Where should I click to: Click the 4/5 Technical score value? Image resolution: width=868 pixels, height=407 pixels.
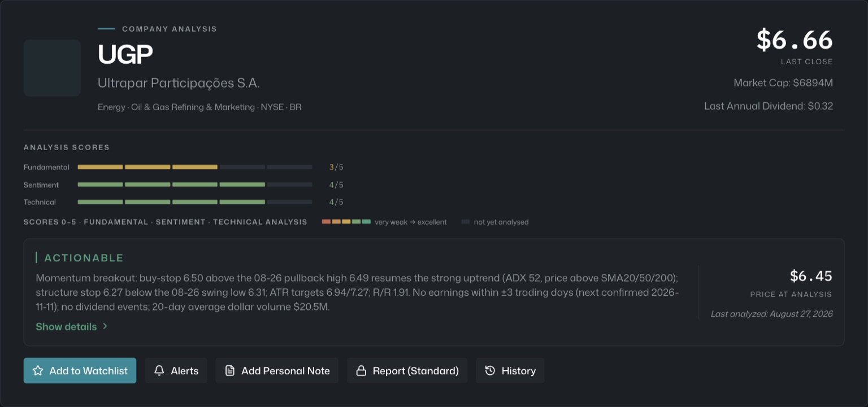point(336,202)
